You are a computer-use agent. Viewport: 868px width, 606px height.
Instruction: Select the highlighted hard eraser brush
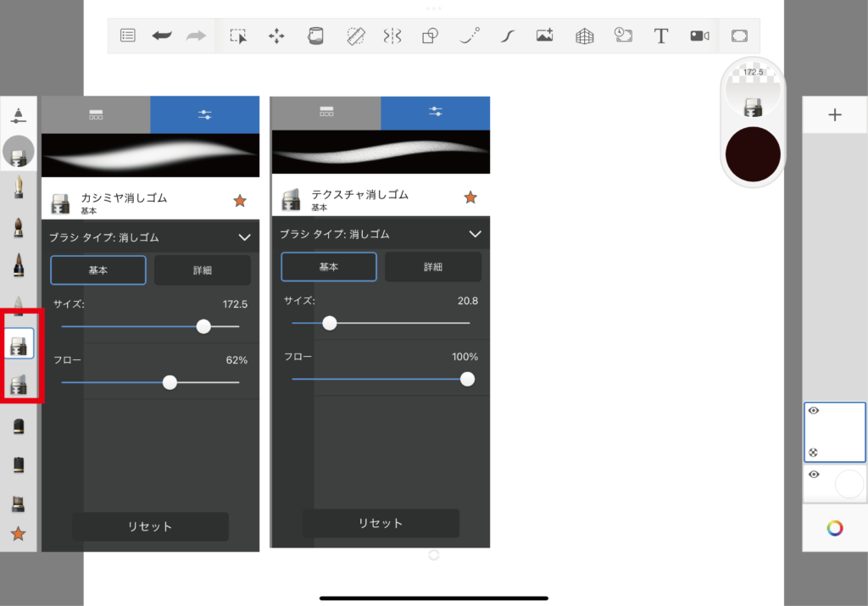pyautogui.click(x=19, y=344)
